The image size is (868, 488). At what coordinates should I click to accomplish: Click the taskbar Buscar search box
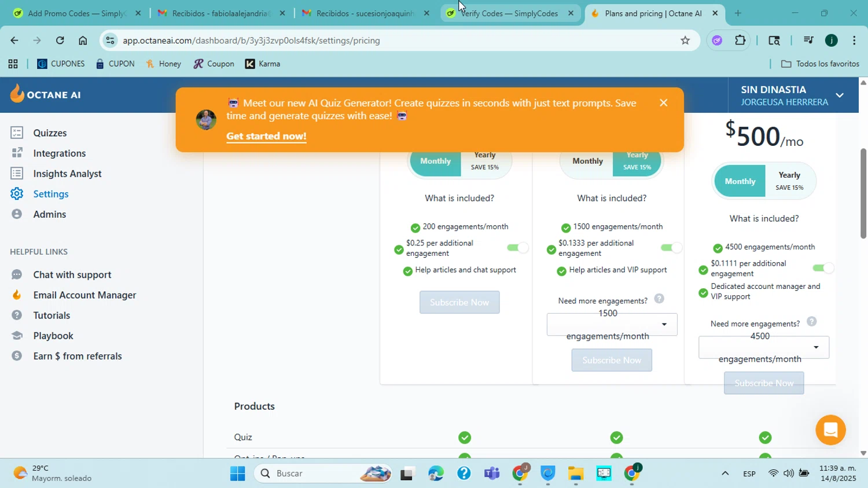pyautogui.click(x=322, y=474)
